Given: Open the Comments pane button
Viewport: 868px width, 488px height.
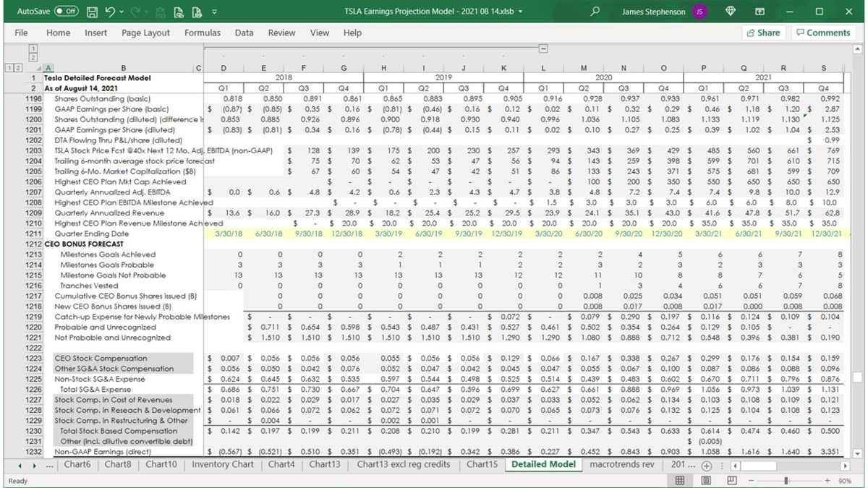Looking at the screenshot, I should pos(823,33).
